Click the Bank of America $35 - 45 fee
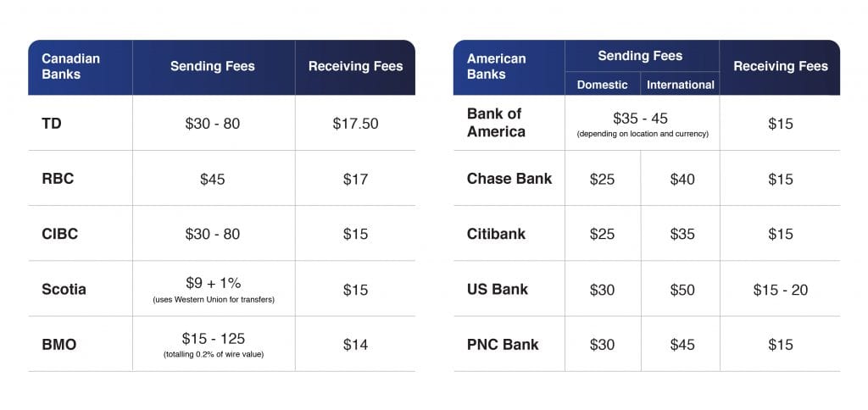 pos(641,119)
